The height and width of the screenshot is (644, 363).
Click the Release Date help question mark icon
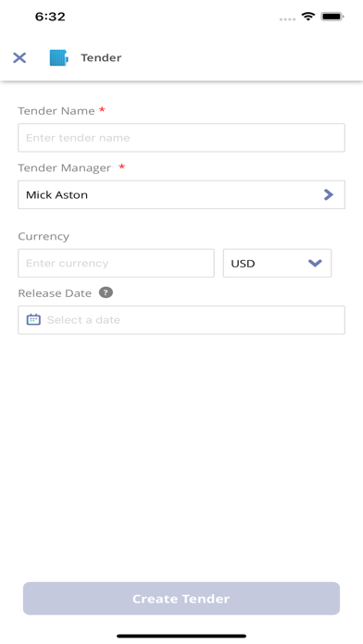tap(106, 292)
